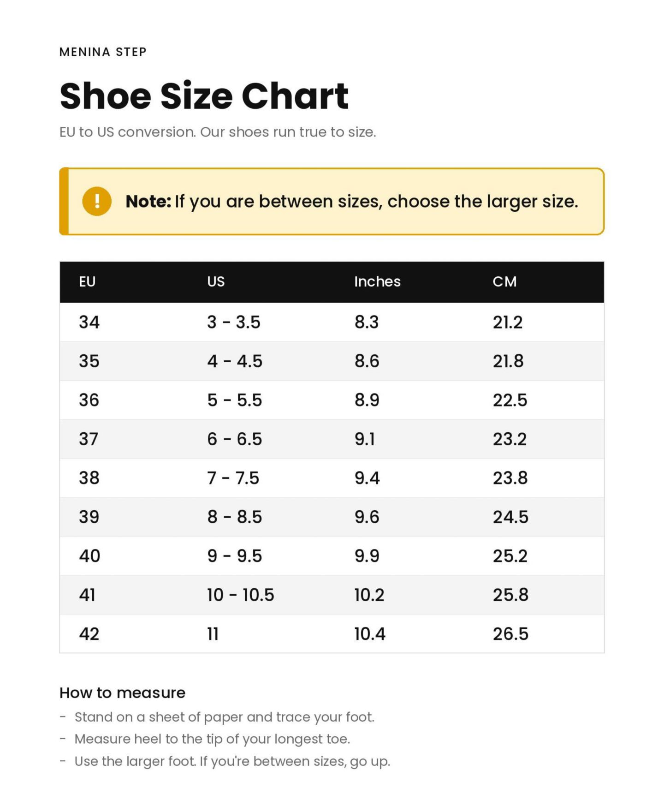This screenshot has height=812, width=664.
Task: Click the EU to US conversion subtitle
Action: [218, 132]
